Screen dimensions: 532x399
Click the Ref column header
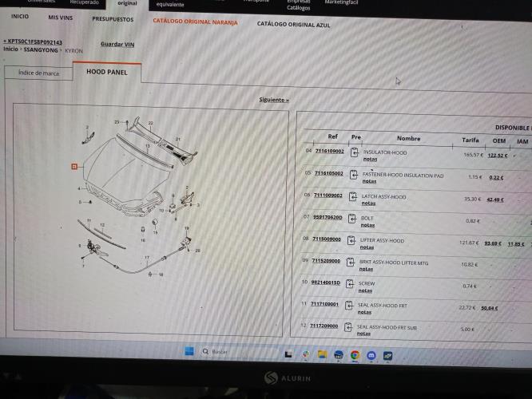pyautogui.click(x=333, y=136)
